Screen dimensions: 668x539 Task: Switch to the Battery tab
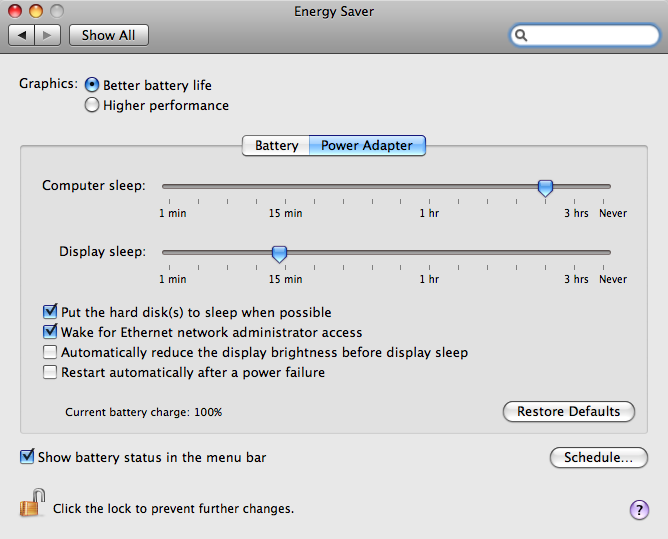[276, 146]
